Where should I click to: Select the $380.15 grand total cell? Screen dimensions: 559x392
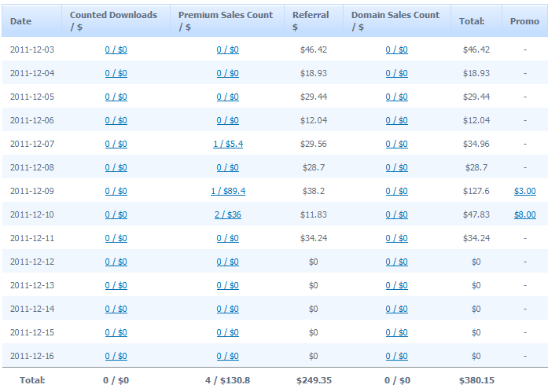[x=477, y=380]
